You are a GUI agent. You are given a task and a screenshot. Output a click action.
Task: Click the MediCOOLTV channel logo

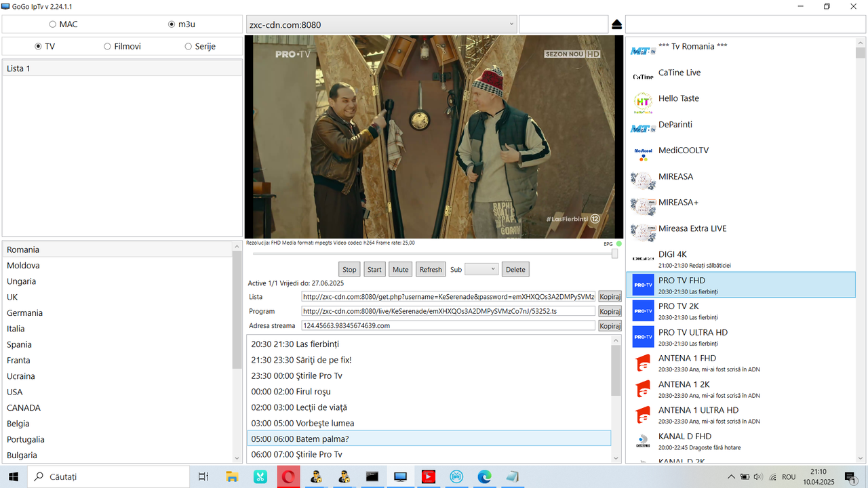pyautogui.click(x=643, y=155)
